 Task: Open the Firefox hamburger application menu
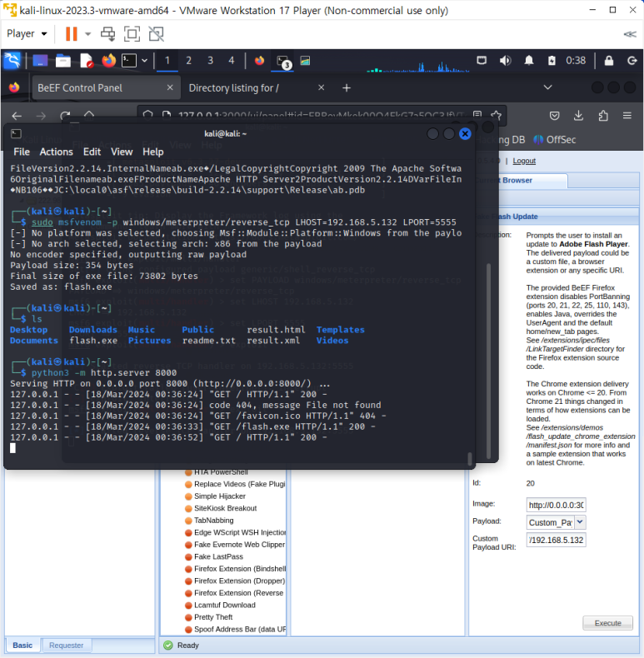627,116
